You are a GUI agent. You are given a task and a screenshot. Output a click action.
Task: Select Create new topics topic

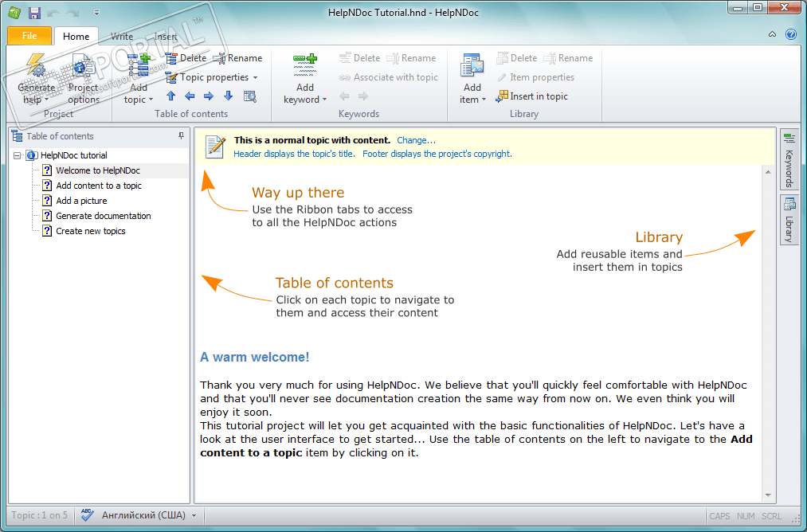(x=91, y=231)
